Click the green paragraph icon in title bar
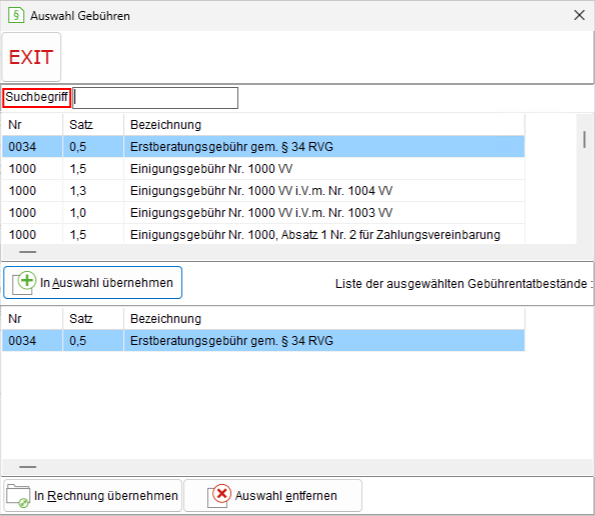595x516 pixels. (16, 16)
